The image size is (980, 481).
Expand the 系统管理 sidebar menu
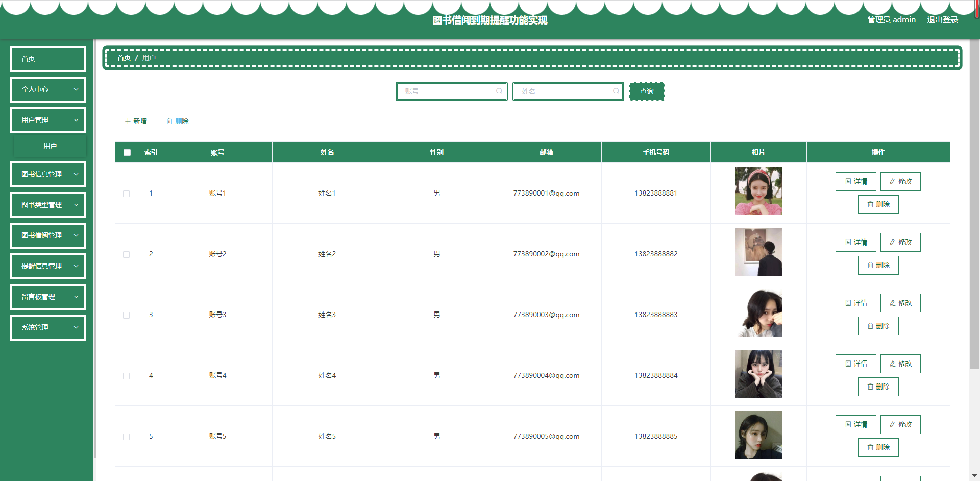point(48,327)
